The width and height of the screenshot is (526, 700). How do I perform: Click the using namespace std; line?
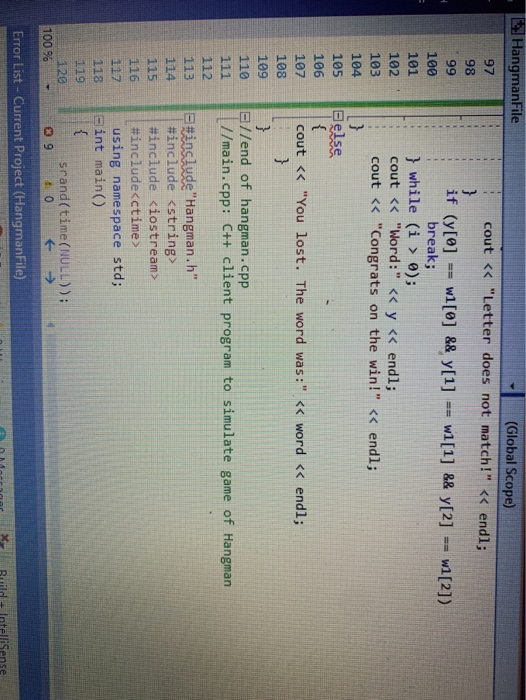click(117, 208)
